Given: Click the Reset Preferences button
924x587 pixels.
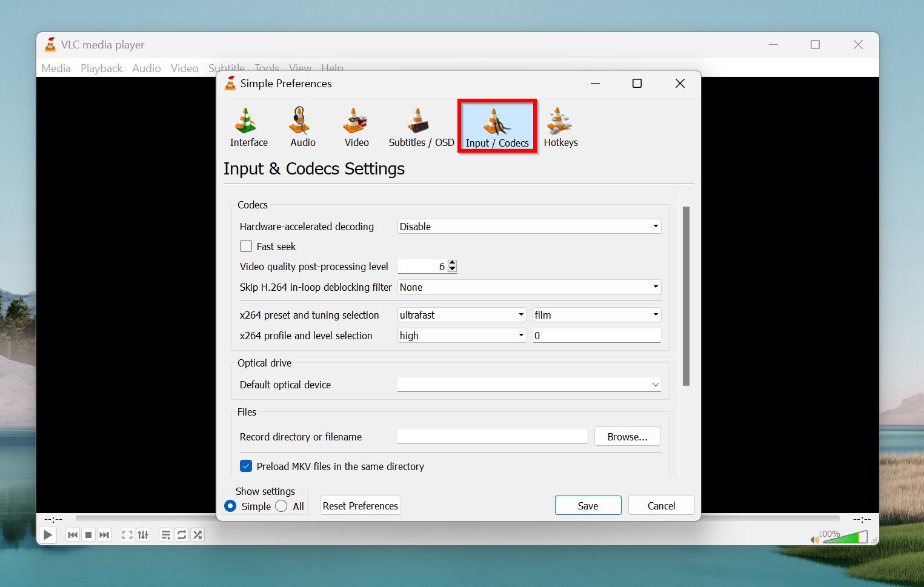Looking at the screenshot, I should point(360,505).
